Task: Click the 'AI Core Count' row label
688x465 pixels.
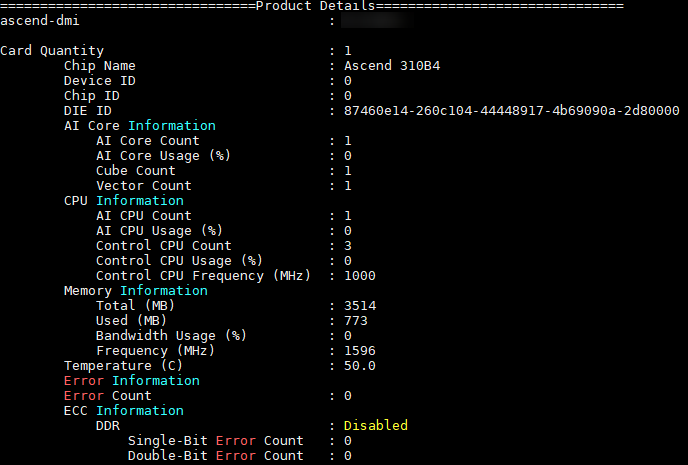Action: [x=147, y=141]
